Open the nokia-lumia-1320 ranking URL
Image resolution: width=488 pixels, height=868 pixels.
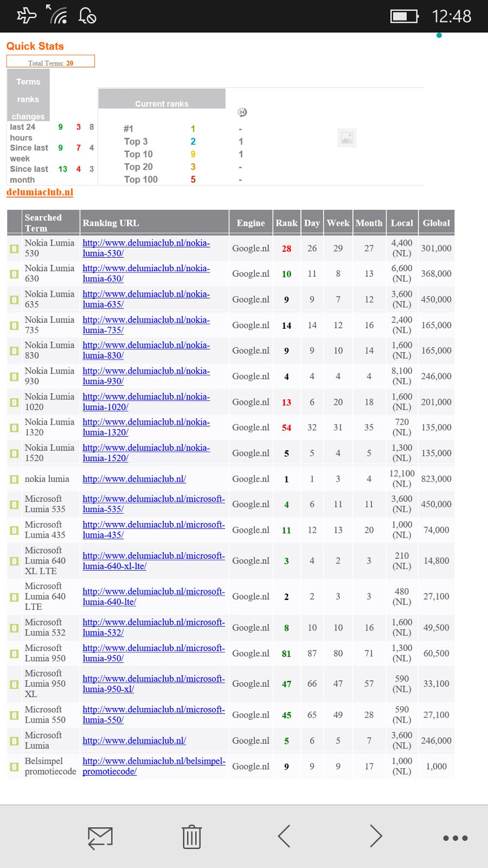click(x=146, y=427)
